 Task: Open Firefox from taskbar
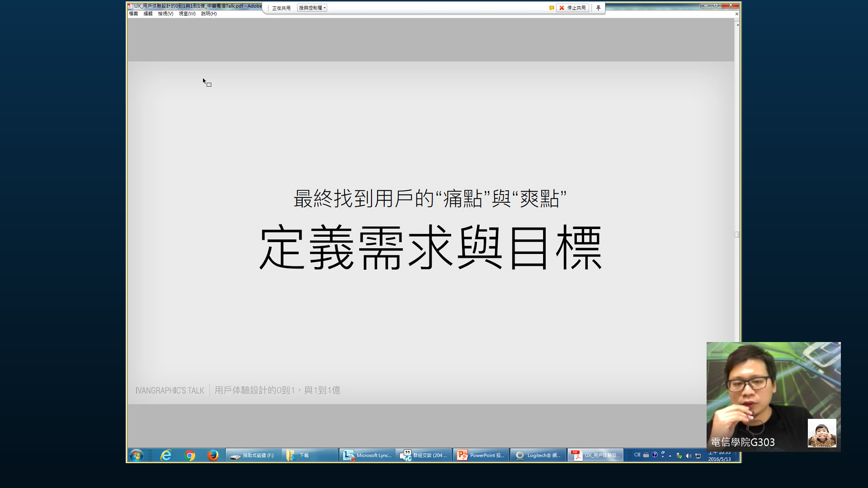[x=212, y=455]
